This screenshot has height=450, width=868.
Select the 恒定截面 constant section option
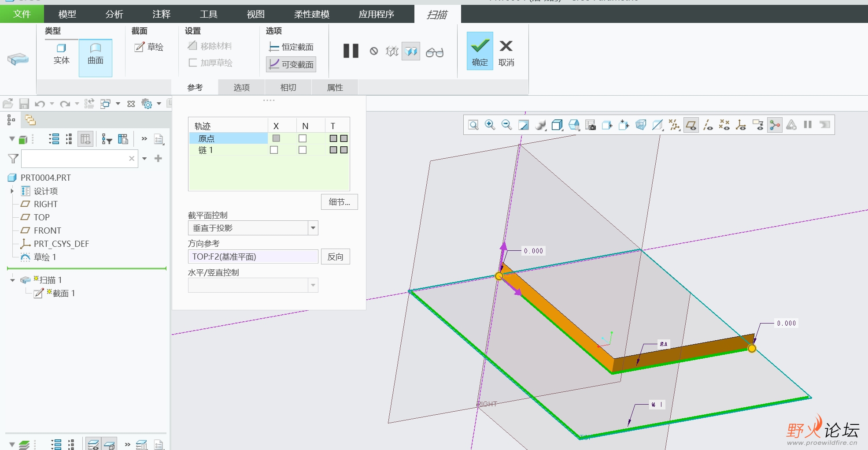point(291,47)
